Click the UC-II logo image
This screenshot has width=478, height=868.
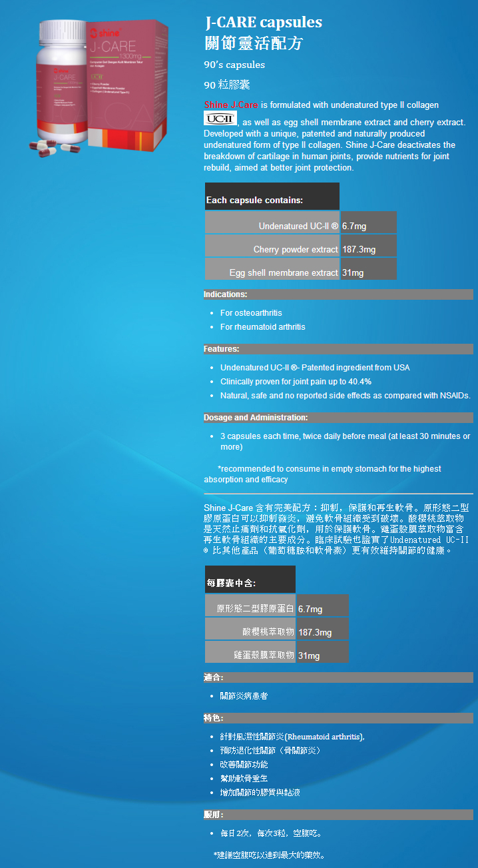(220, 119)
